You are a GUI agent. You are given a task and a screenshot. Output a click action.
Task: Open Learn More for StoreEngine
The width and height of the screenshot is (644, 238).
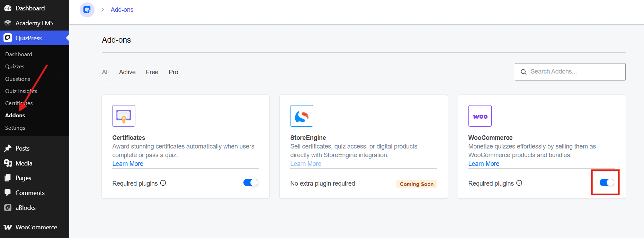pos(306,164)
